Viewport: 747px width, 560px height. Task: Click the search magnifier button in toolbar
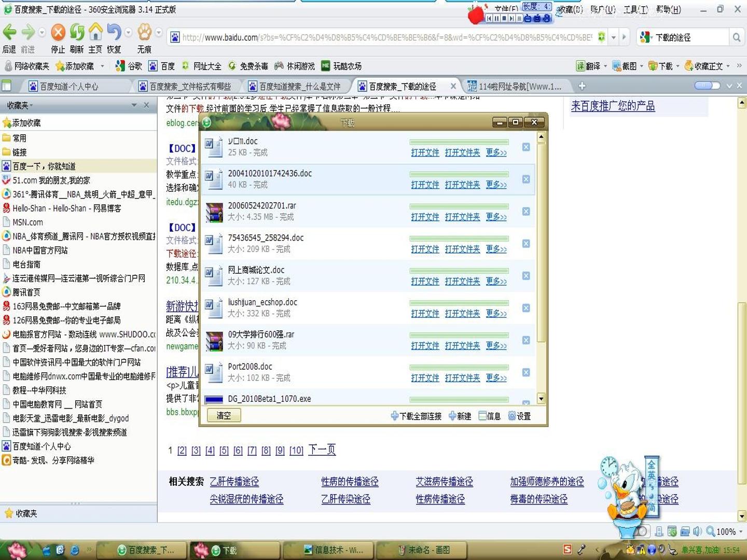[736, 37]
